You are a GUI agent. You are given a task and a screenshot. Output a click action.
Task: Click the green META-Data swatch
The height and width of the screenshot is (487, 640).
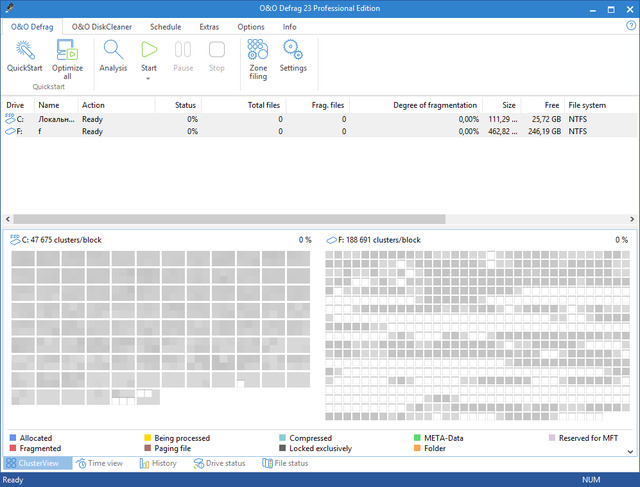(417, 438)
